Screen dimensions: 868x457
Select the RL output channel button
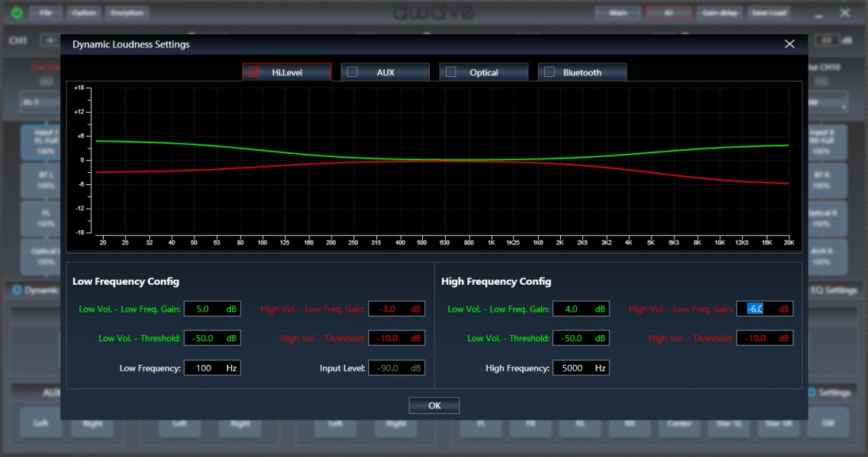coord(580,423)
